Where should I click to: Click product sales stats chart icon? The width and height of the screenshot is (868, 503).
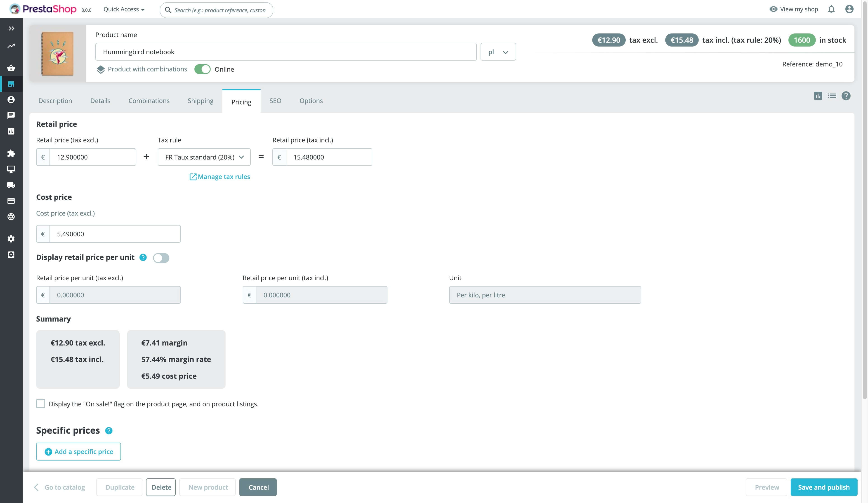click(818, 96)
